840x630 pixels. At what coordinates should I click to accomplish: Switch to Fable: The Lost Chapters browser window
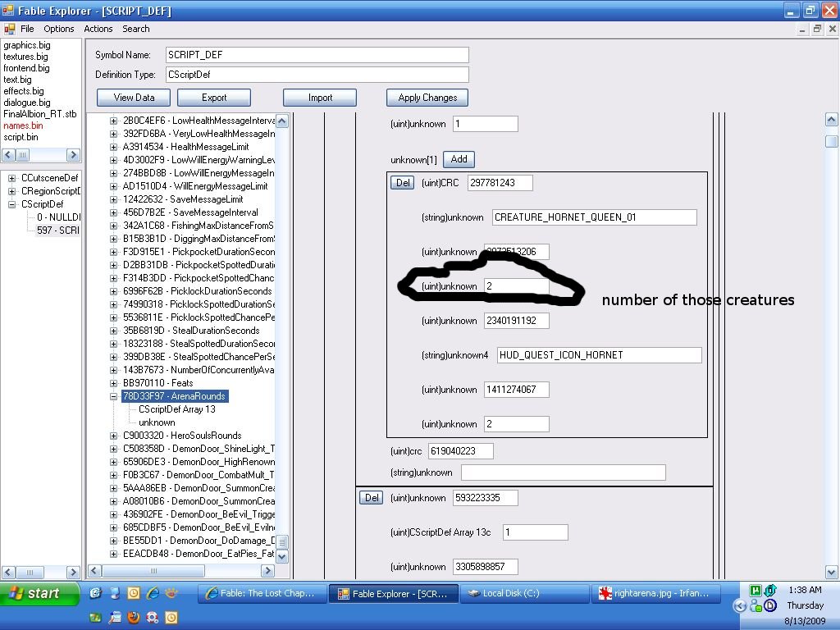[x=262, y=593]
